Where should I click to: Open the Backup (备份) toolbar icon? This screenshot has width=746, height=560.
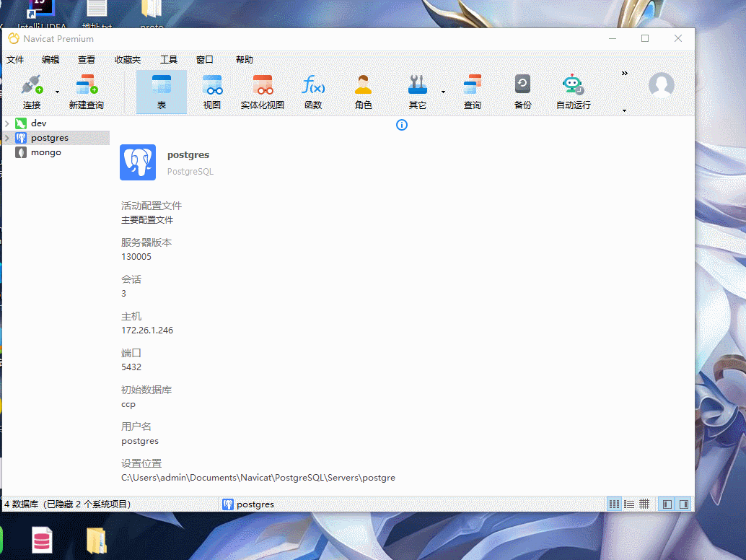(522, 92)
